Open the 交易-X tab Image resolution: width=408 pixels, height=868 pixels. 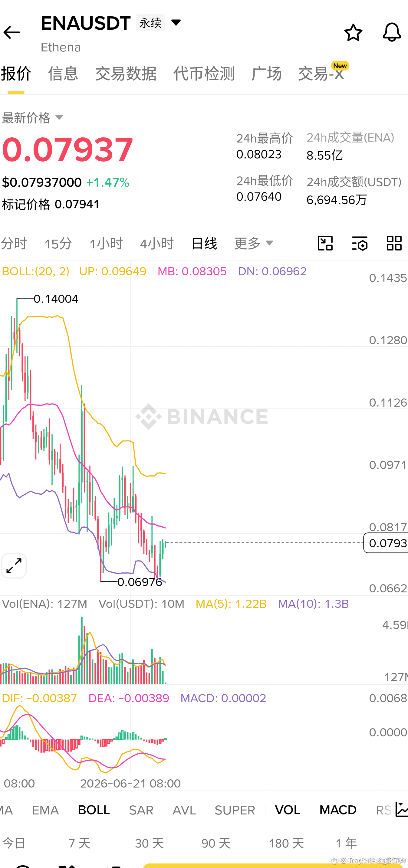pyautogui.click(x=321, y=74)
